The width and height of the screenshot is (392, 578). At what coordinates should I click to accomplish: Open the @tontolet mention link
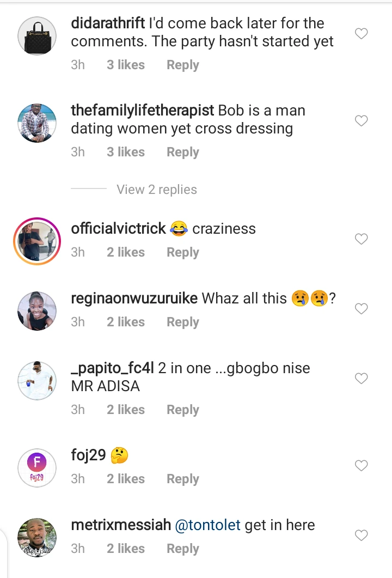click(207, 525)
